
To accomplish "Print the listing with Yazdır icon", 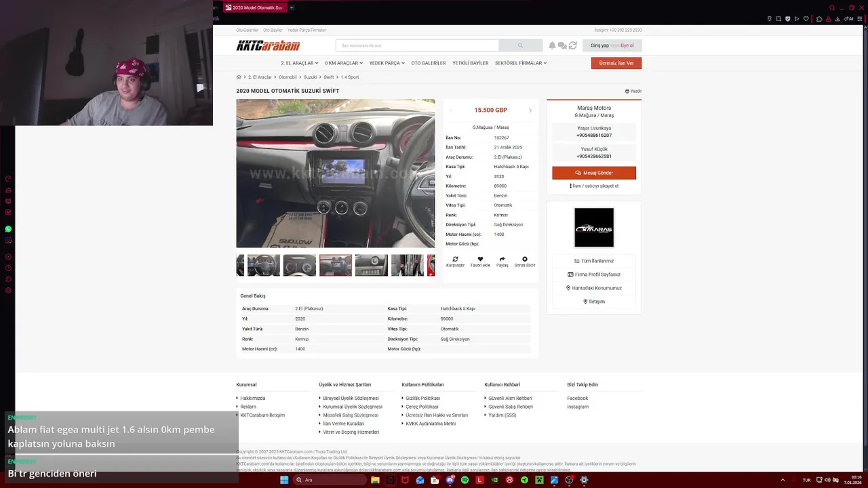I will click(x=633, y=91).
